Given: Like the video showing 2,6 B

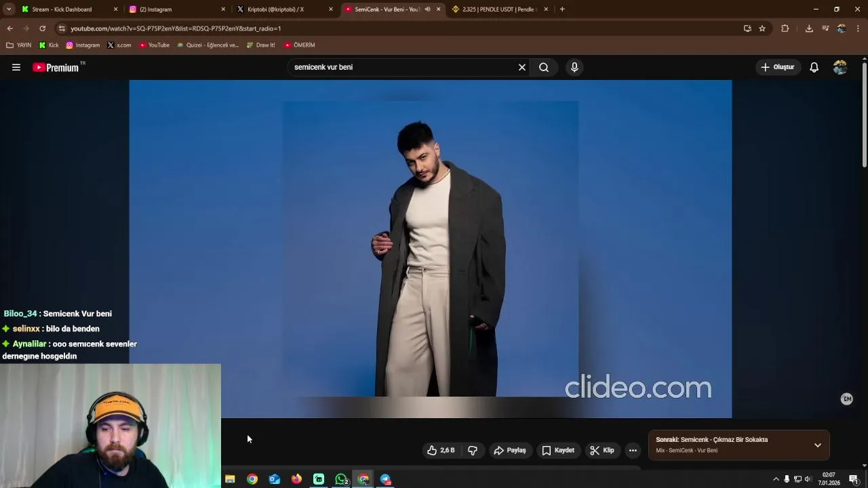Looking at the screenshot, I should pyautogui.click(x=440, y=450).
